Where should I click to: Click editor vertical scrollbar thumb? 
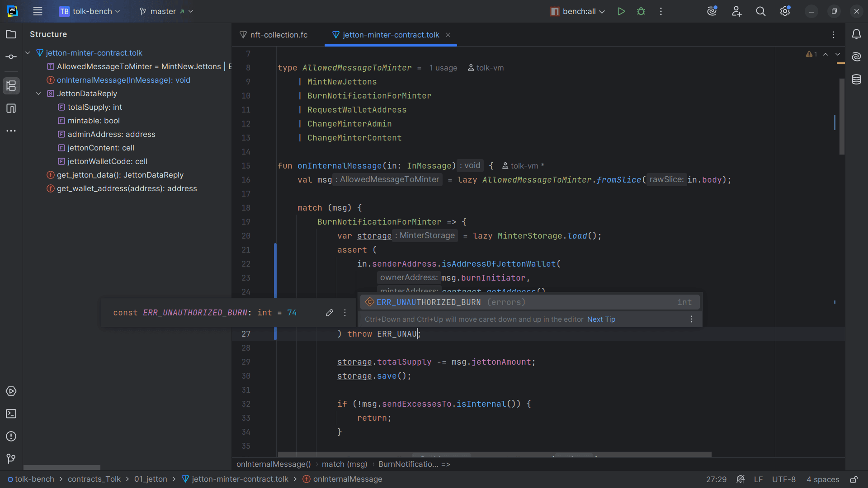(x=842, y=117)
